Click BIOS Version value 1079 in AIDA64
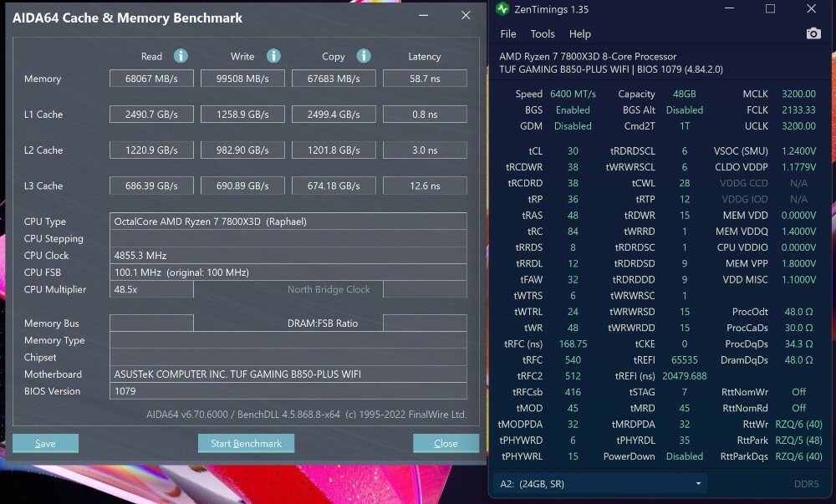836x504 pixels. click(288, 391)
